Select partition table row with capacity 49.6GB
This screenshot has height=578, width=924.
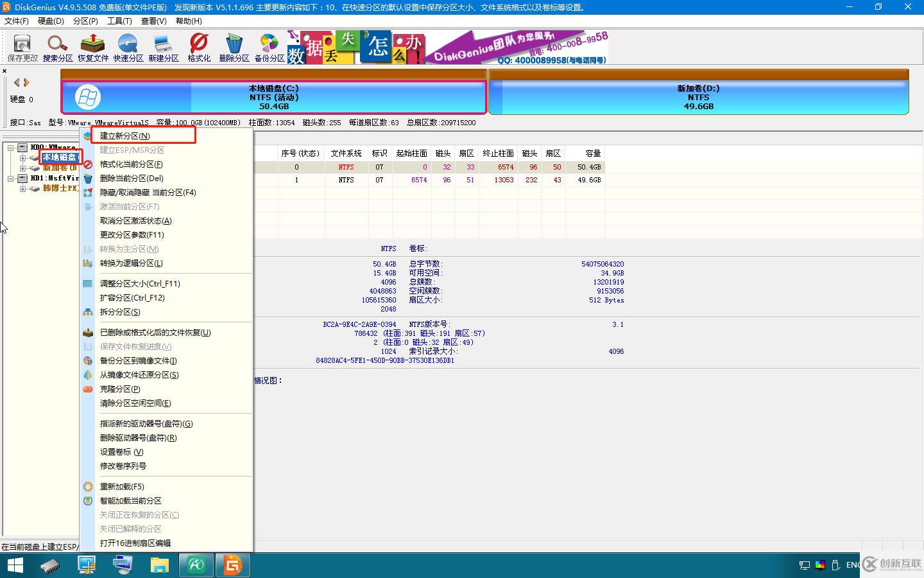point(429,180)
